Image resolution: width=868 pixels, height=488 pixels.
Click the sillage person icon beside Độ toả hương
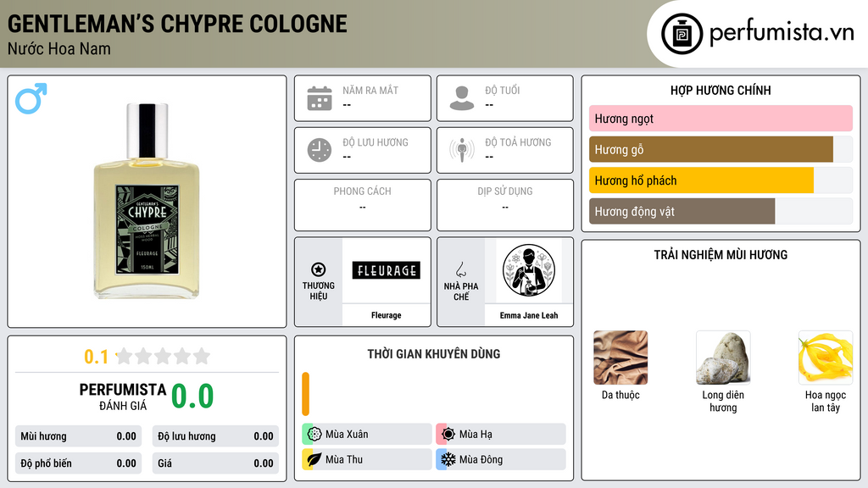coord(462,150)
